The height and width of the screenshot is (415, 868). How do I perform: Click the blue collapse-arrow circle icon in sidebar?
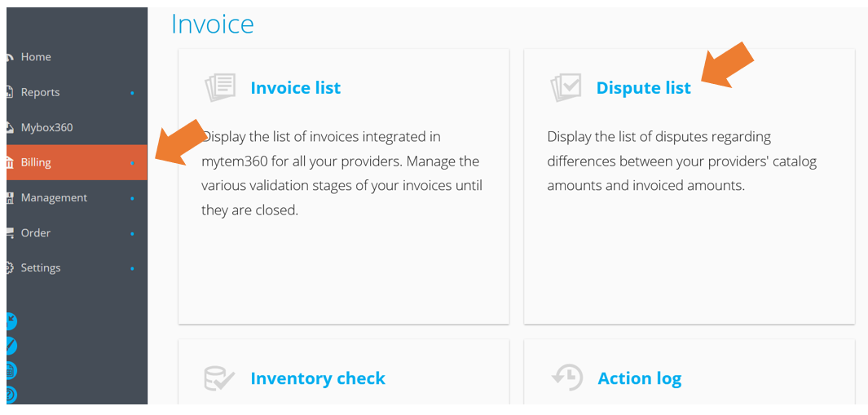click(11, 321)
